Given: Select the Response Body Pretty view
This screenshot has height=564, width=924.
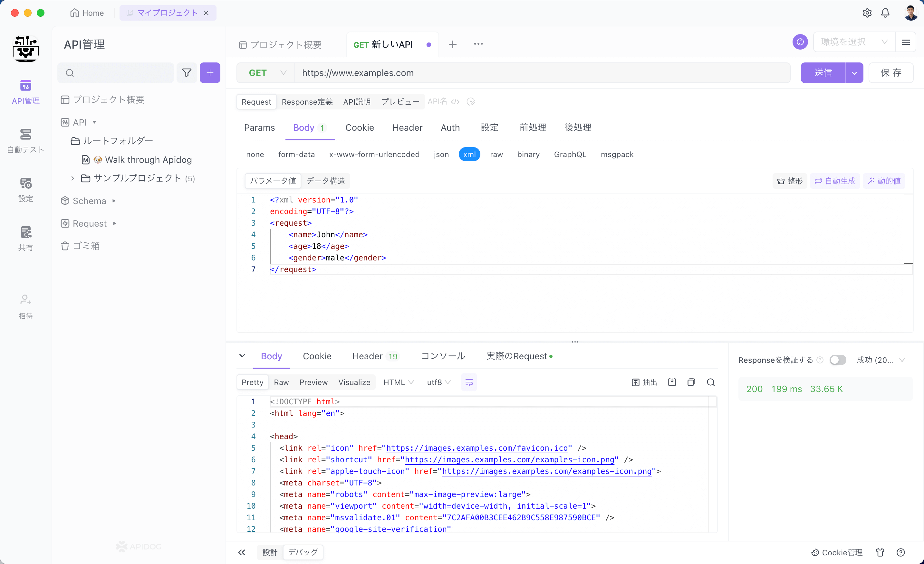Looking at the screenshot, I should (252, 382).
